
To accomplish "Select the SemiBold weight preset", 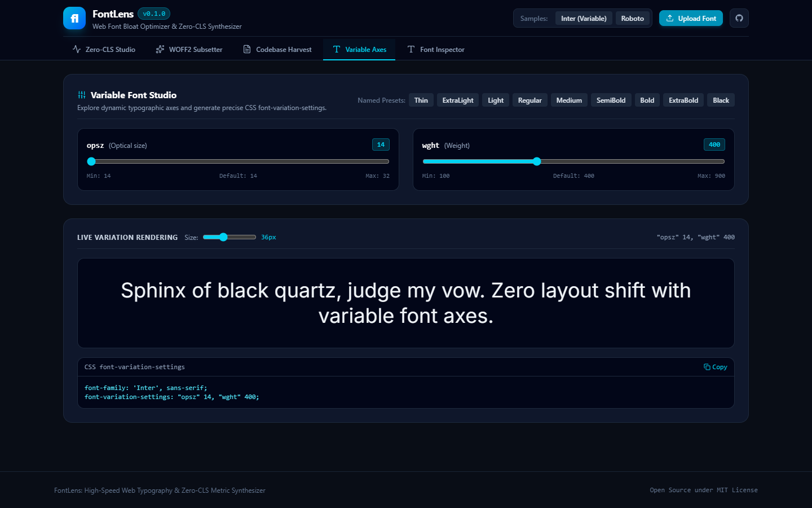I will pos(611,100).
